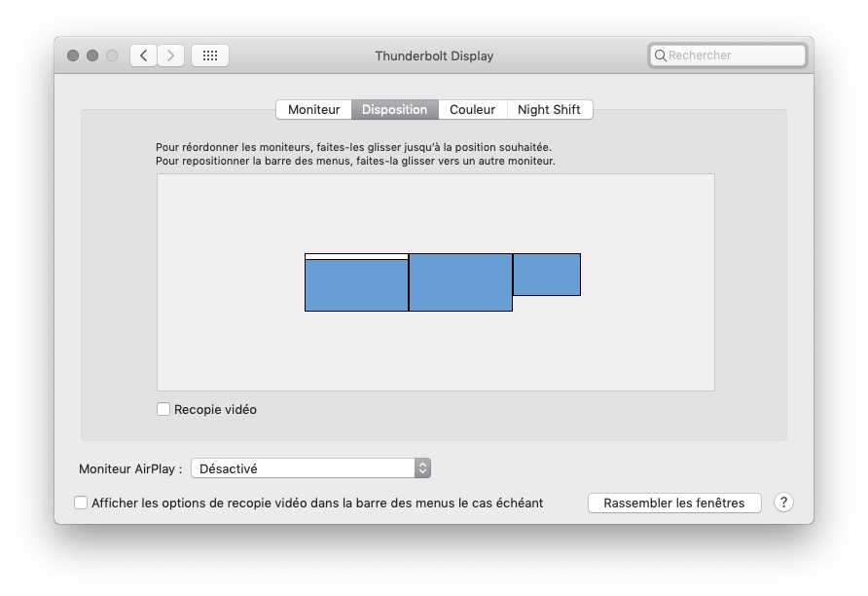Toggle Afficher les options de recopie vidéo checkbox
Screen dimensions: 868x596
click(x=81, y=503)
